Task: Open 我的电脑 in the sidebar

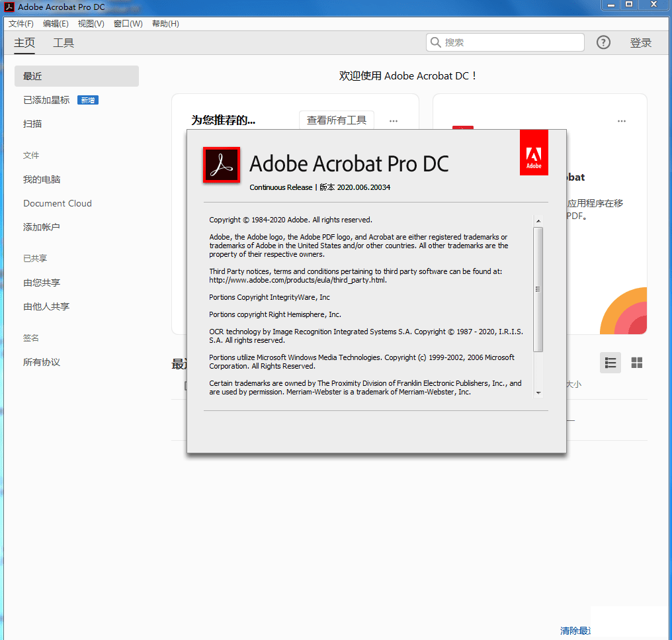Action: click(x=42, y=179)
